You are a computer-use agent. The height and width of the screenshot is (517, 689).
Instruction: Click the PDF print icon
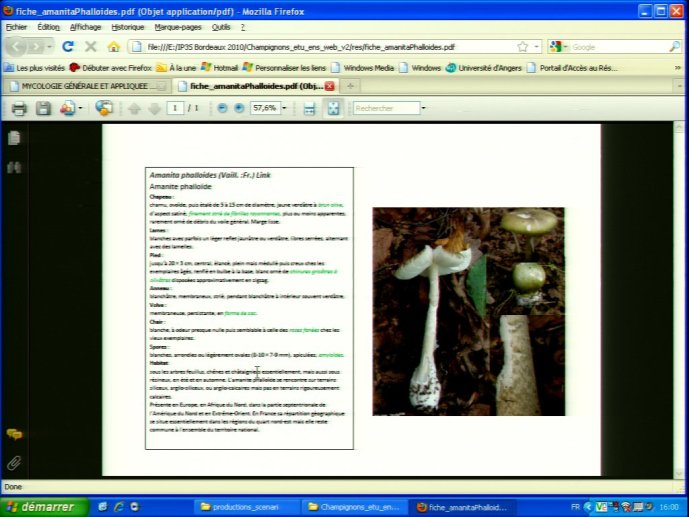(x=19, y=108)
